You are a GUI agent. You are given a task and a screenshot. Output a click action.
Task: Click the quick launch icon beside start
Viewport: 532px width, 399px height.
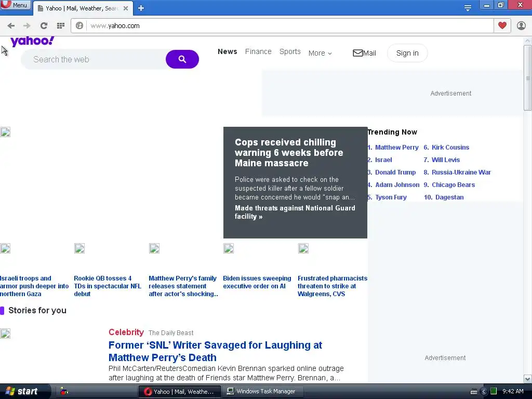(x=64, y=391)
